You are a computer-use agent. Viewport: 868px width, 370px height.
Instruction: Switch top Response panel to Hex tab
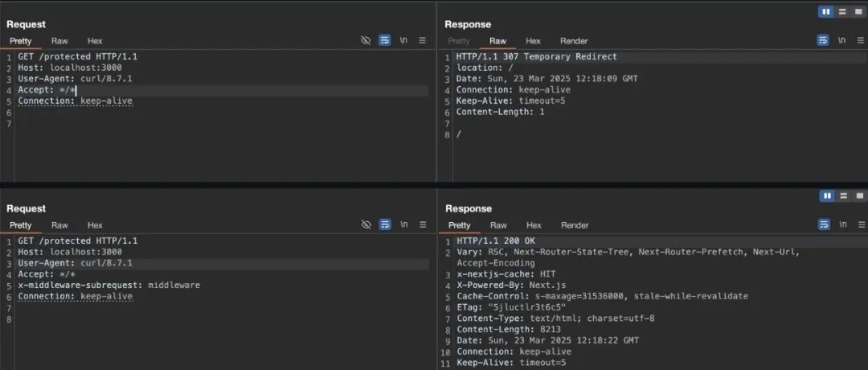[533, 41]
